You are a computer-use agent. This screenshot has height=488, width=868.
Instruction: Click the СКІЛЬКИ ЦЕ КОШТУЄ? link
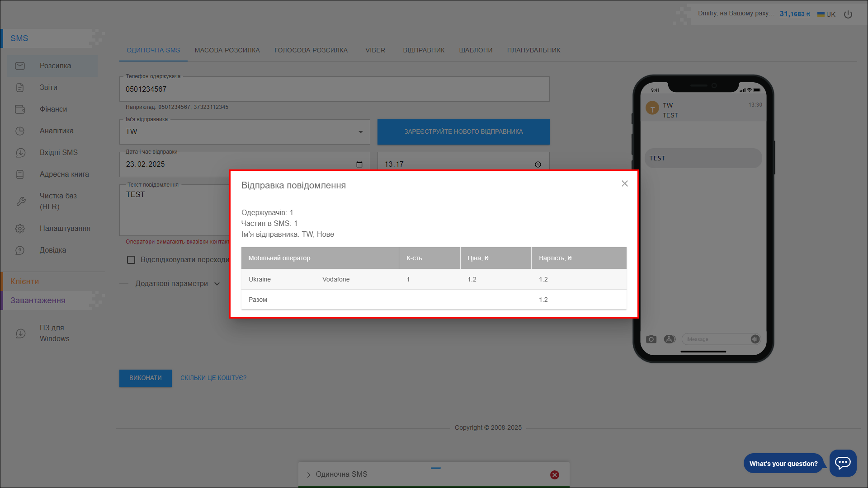(x=213, y=378)
